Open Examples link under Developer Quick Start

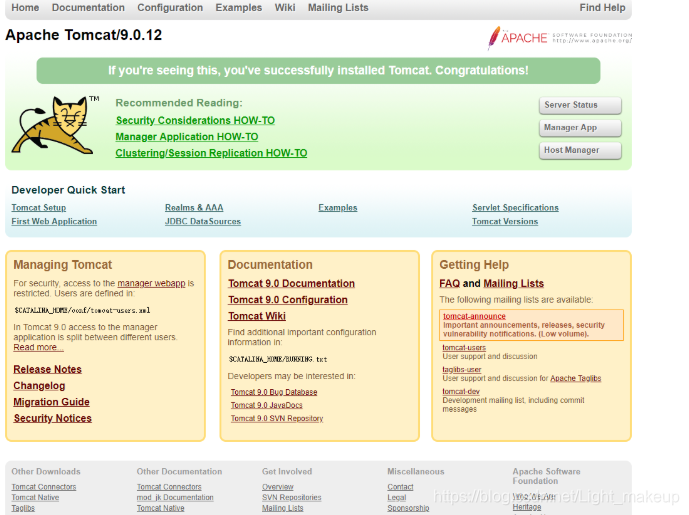(x=338, y=207)
